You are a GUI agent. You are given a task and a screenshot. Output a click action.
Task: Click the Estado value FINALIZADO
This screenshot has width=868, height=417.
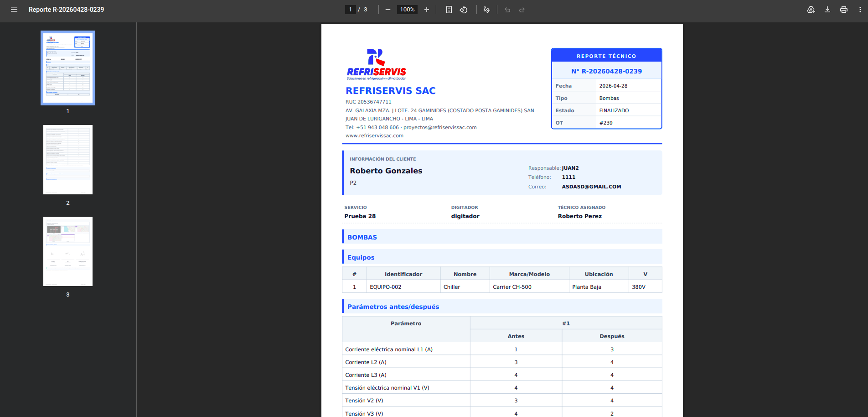pyautogui.click(x=614, y=110)
